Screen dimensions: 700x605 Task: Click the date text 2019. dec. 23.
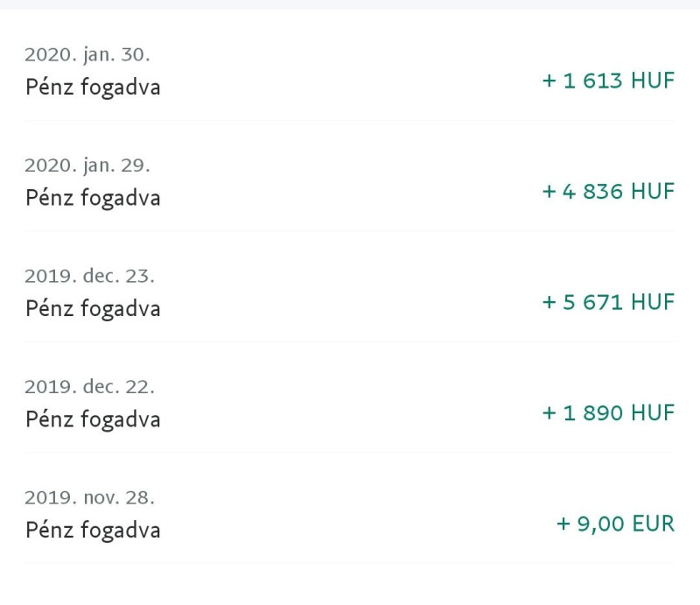pyautogui.click(x=89, y=277)
